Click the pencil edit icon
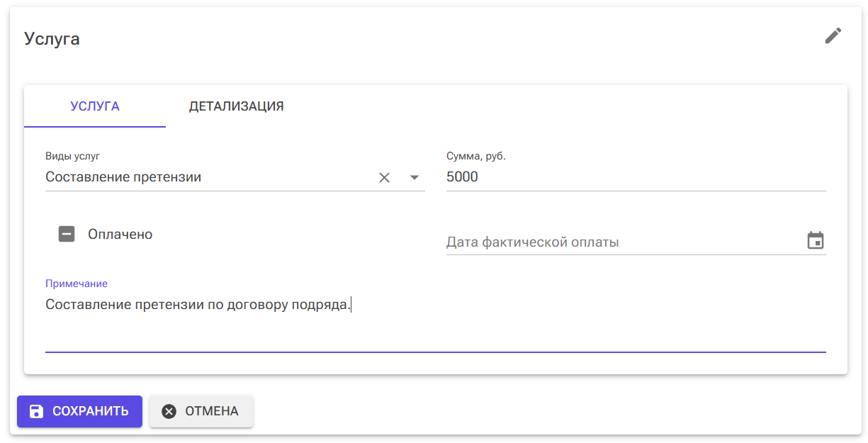 click(x=833, y=36)
